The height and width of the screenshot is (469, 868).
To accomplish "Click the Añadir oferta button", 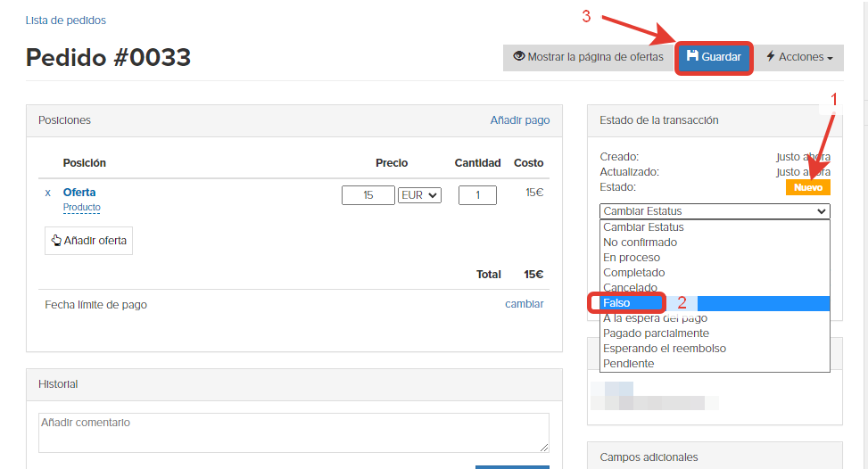I will coord(88,241).
